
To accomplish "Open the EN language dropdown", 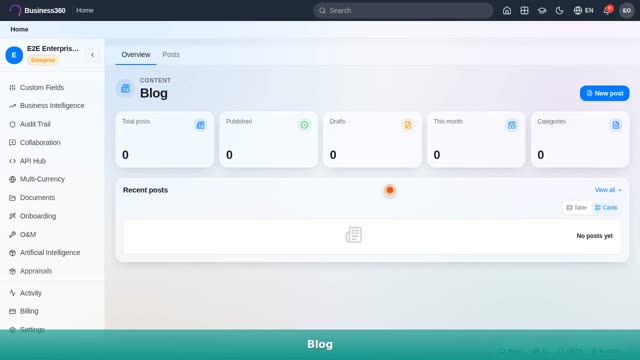I will (x=584, y=11).
